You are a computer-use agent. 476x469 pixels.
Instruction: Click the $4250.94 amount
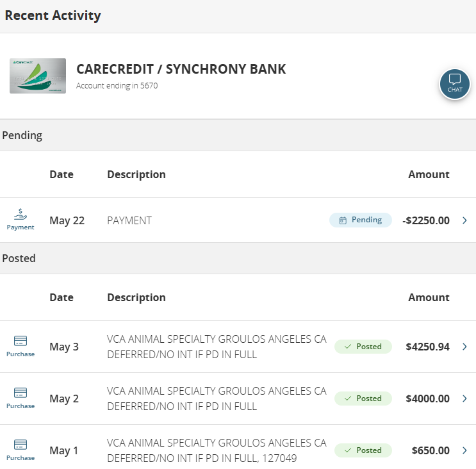[x=428, y=347]
